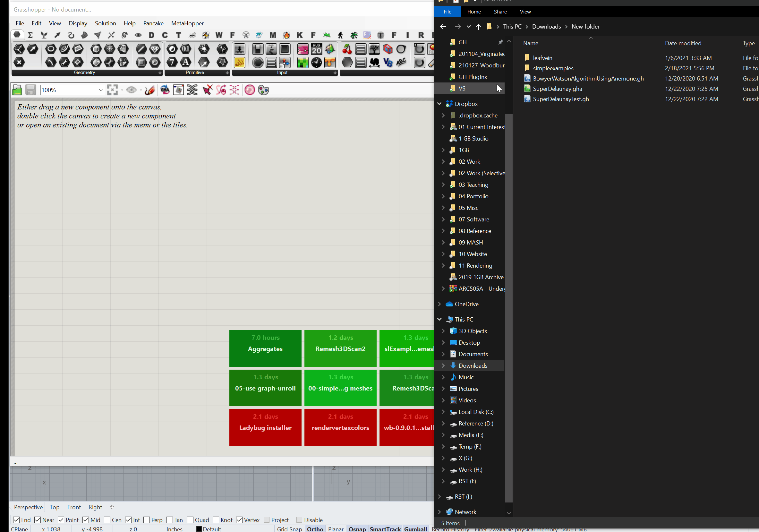Image resolution: width=759 pixels, height=532 pixels.
Task: Open the recent Aggregates file tile
Action: pos(265,348)
